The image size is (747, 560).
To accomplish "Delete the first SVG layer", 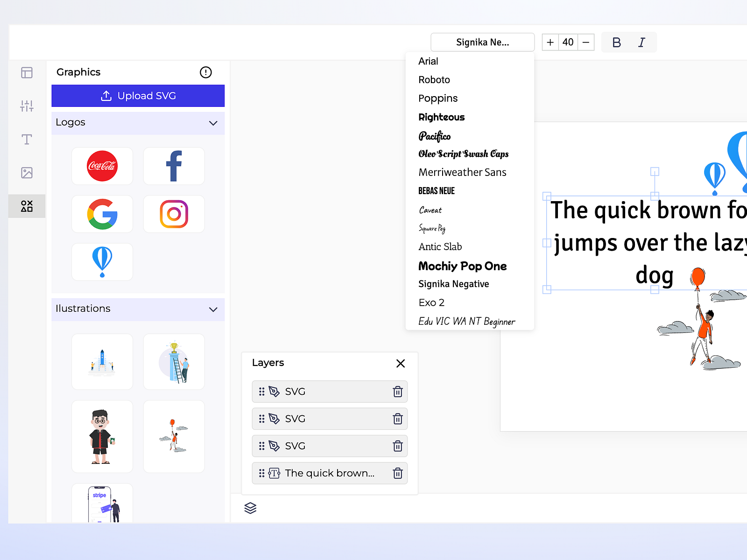I will click(397, 392).
